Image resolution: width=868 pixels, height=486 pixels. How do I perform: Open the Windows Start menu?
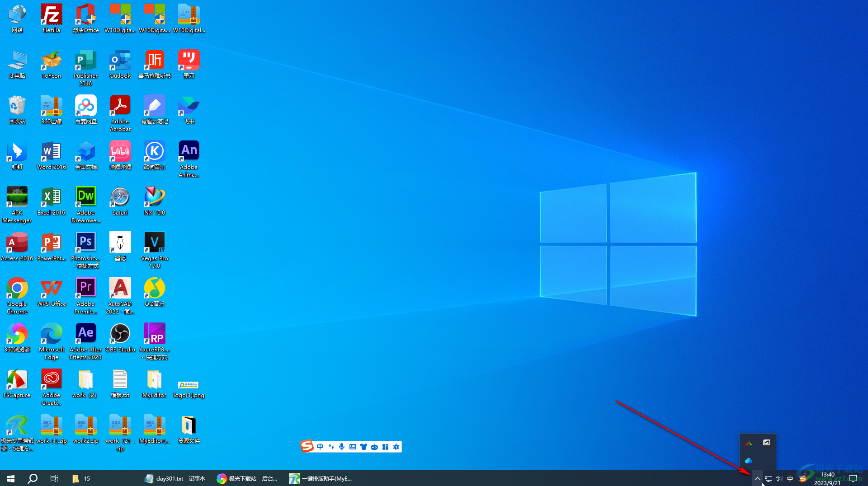tap(11, 478)
